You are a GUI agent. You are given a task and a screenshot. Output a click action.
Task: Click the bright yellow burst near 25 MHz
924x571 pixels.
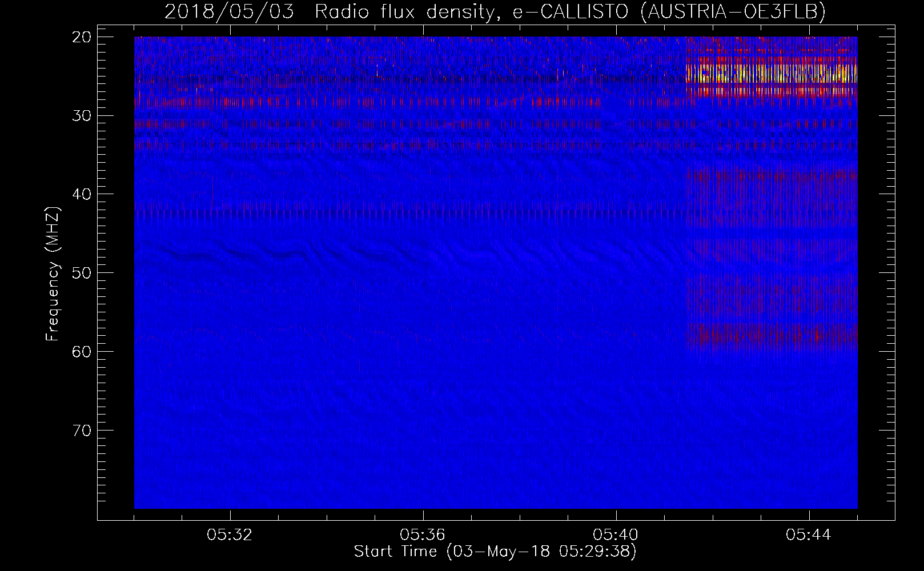pos(772,74)
